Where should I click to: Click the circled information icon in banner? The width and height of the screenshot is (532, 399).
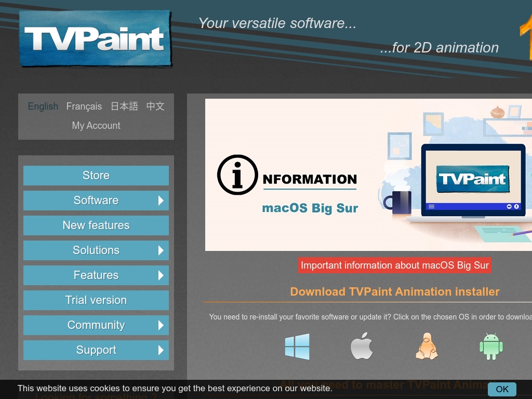click(237, 175)
